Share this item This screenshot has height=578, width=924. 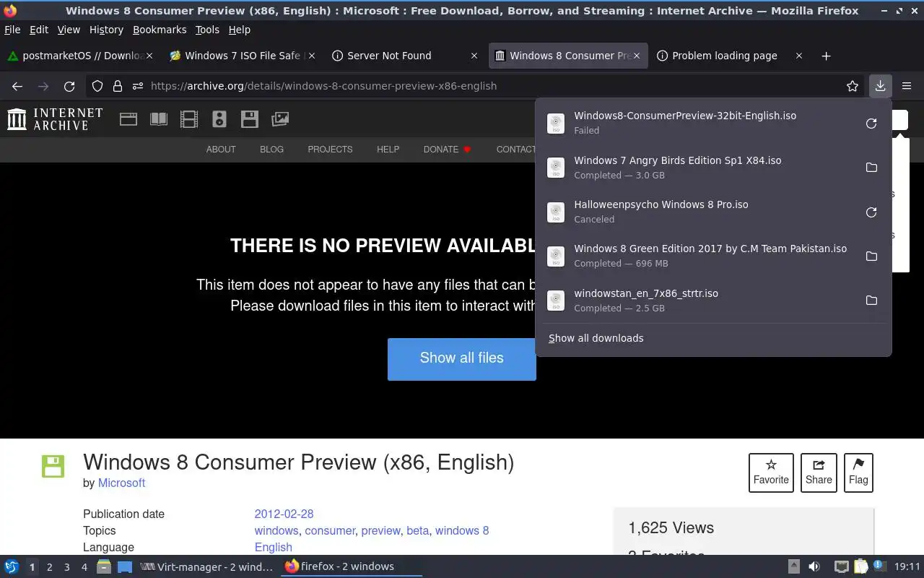pos(819,473)
